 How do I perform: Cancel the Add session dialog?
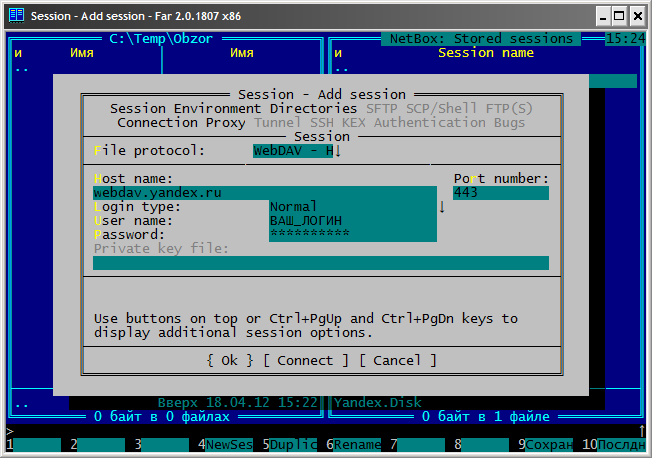click(x=397, y=360)
